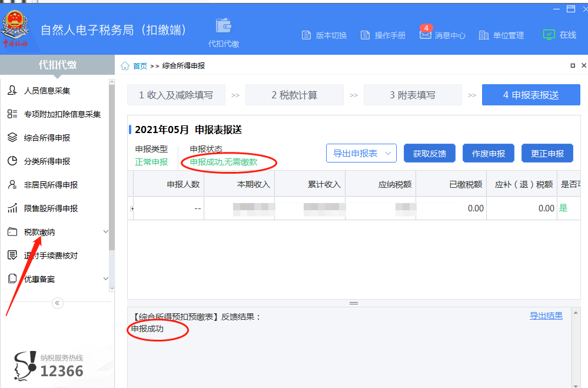Screen dimensions: 588x388
Task: Click the 限售股所得申报 bar chart icon
Action: pos(12,208)
